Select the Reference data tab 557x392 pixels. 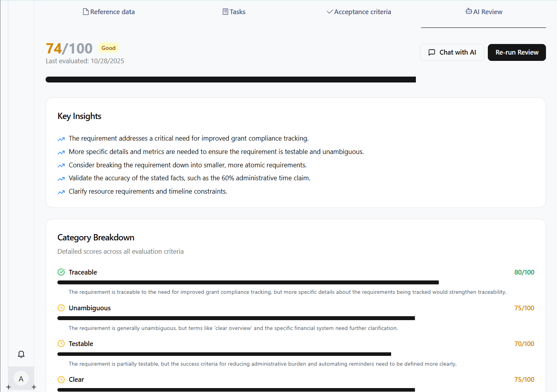click(109, 11)
